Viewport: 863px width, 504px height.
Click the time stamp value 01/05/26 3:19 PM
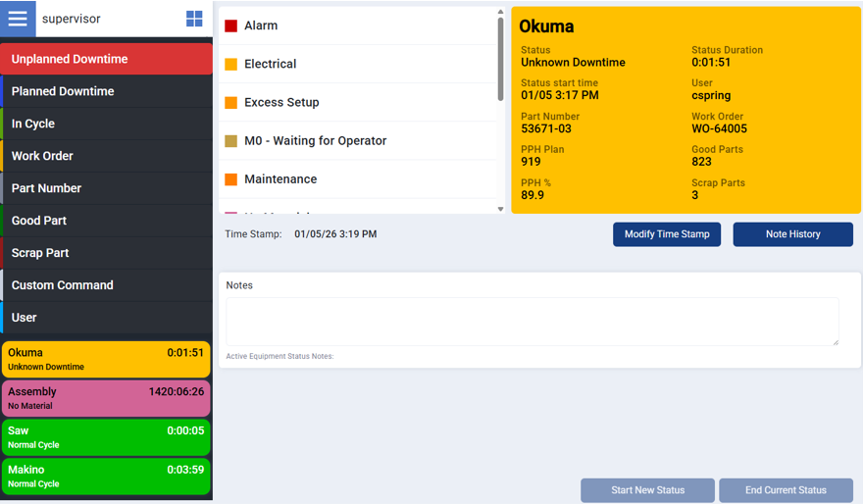(x=335, y=233)
